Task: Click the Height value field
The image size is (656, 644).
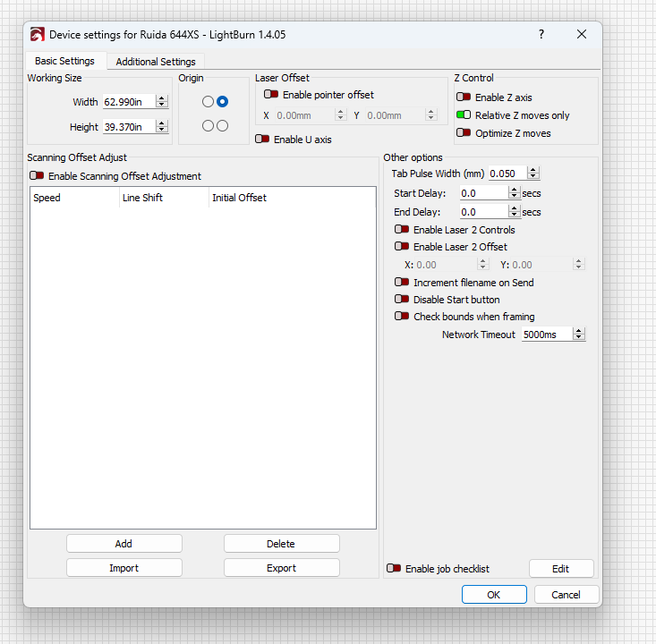Action: tap(129, 127)
